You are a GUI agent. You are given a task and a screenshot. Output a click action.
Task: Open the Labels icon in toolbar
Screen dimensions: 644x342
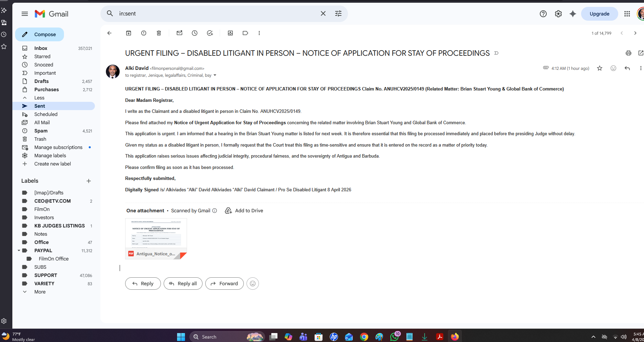point(245,33)
